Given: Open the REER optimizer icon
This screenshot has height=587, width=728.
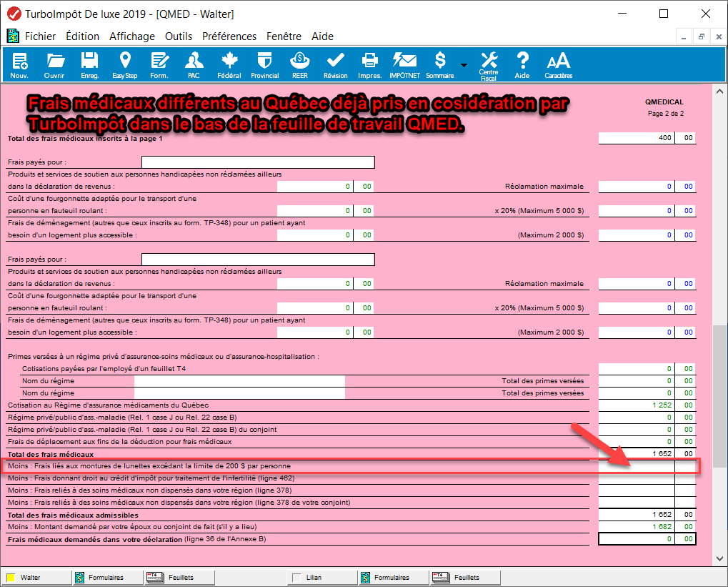Looking at the screenshot, I should pyautogui.click(x=300, y=65).
